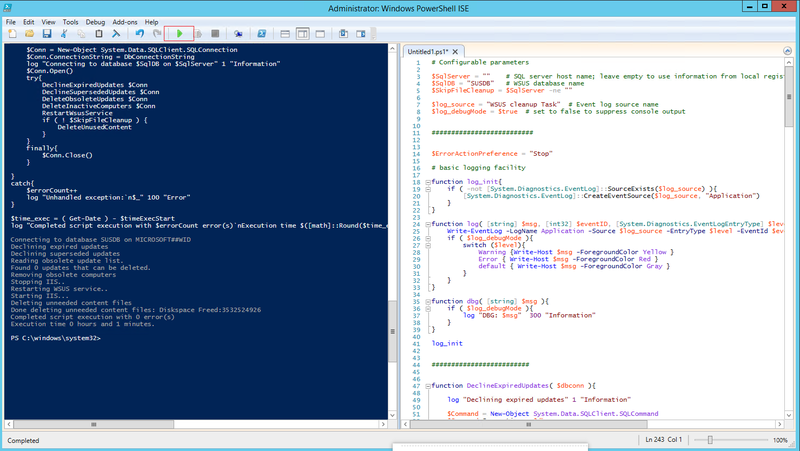Open the Add-ons menu
800x451 pixels.
126,21
